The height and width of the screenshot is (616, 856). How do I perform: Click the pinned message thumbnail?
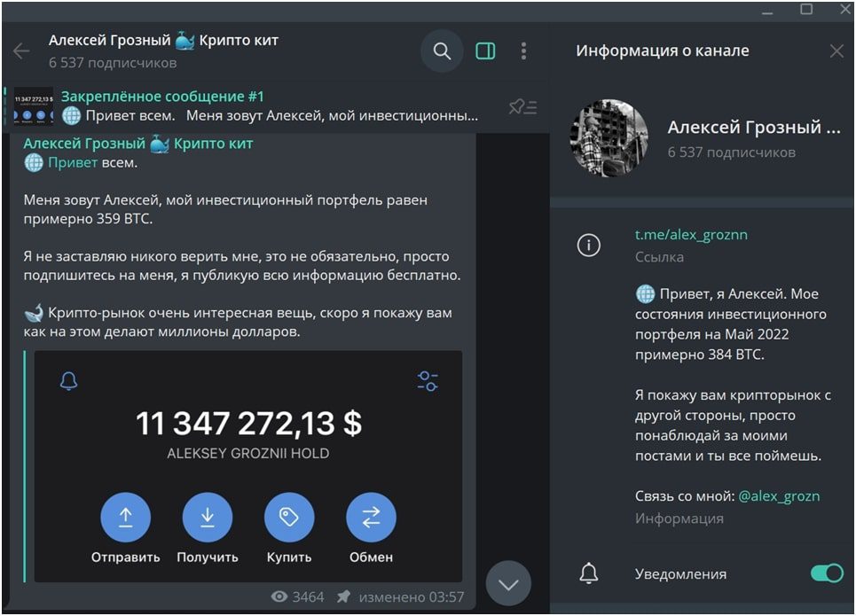[34, 106]
